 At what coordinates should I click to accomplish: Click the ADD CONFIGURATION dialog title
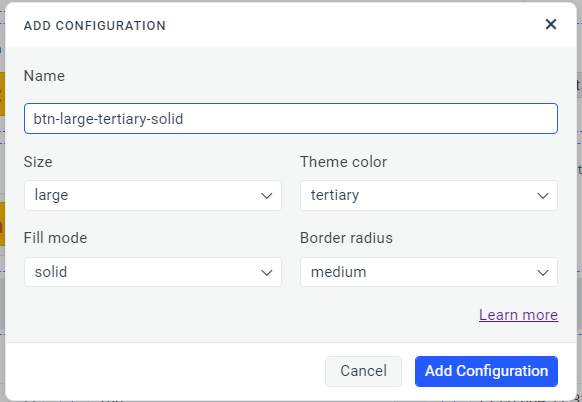[95, 26]
